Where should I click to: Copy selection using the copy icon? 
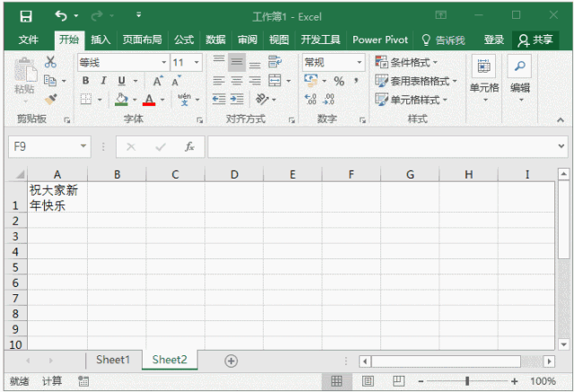tap(50, 80)
